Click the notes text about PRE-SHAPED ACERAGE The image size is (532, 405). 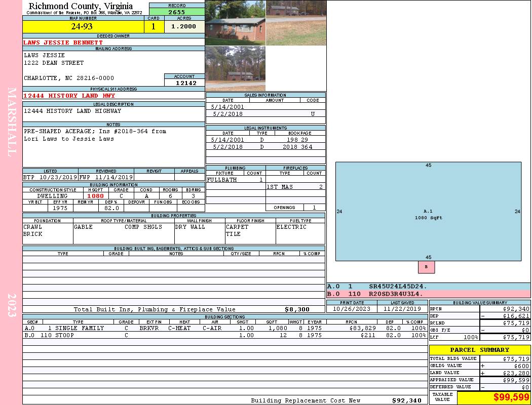(x=95, y=135)
